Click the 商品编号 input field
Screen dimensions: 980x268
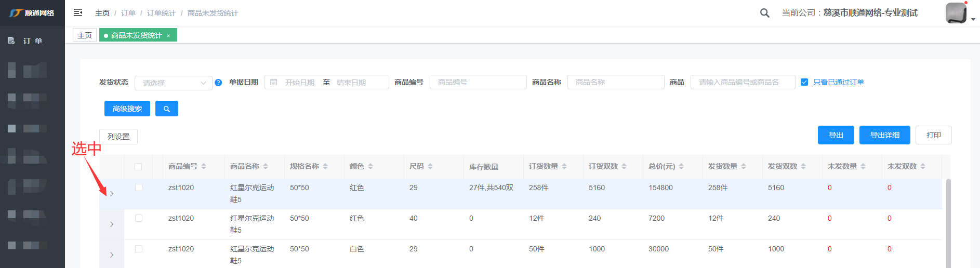tap(478, 82)
